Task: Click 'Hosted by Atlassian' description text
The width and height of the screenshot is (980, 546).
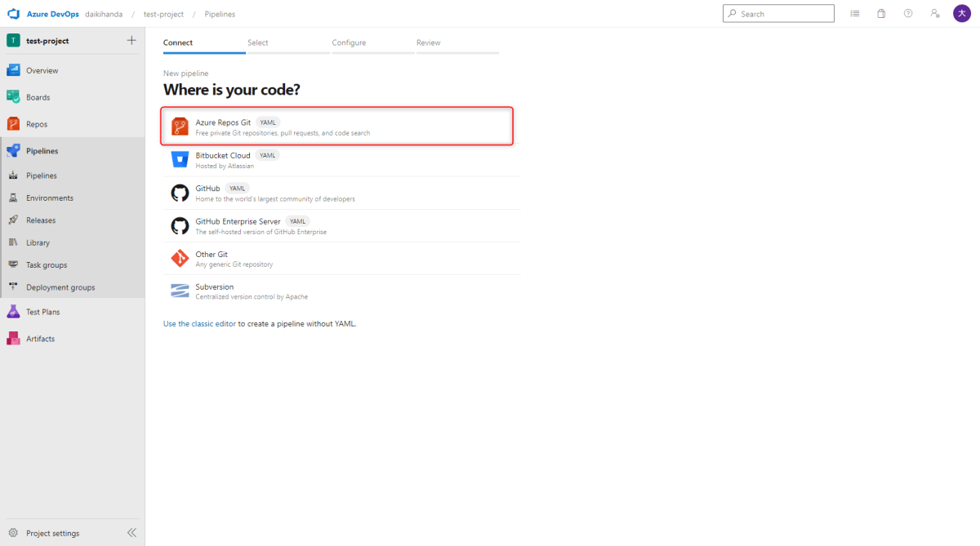Action: (x=225, y=166)
